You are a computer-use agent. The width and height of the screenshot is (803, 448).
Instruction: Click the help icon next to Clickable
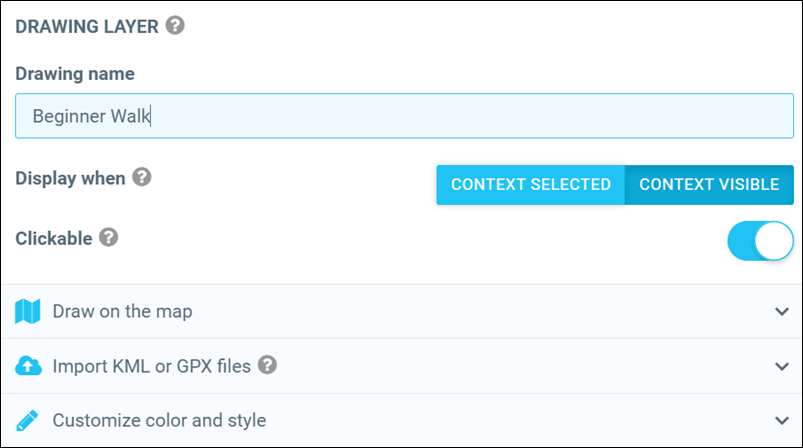point(109,238)
